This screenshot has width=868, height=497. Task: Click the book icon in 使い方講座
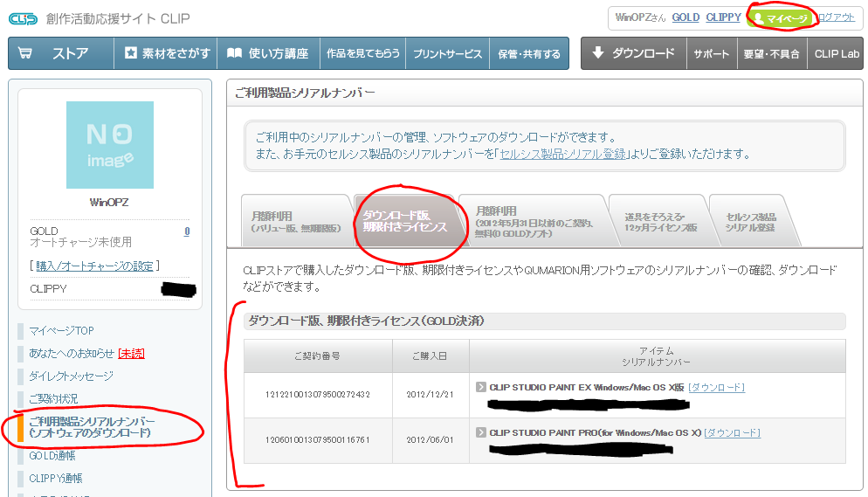click(234, 53)
